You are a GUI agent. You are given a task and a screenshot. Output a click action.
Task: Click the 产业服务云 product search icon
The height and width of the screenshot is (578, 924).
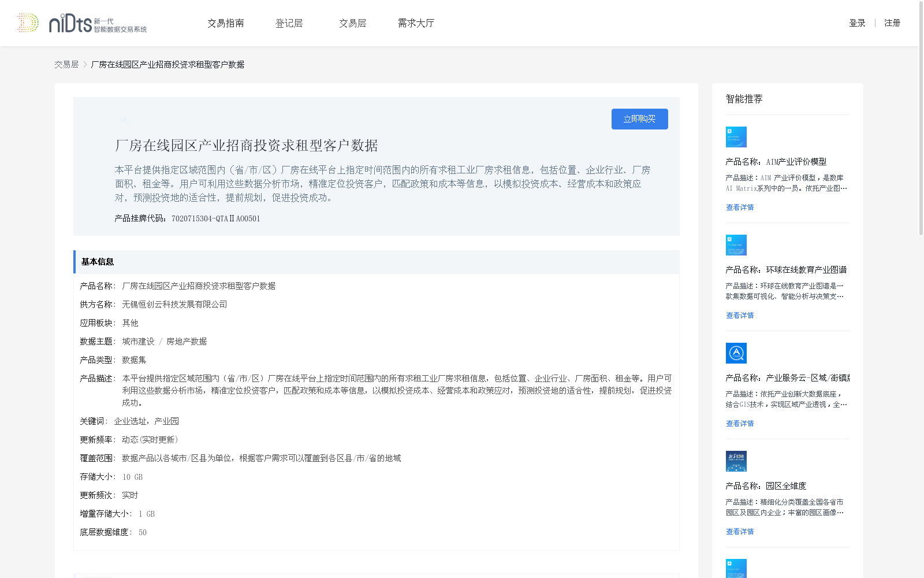click(736, 353)
